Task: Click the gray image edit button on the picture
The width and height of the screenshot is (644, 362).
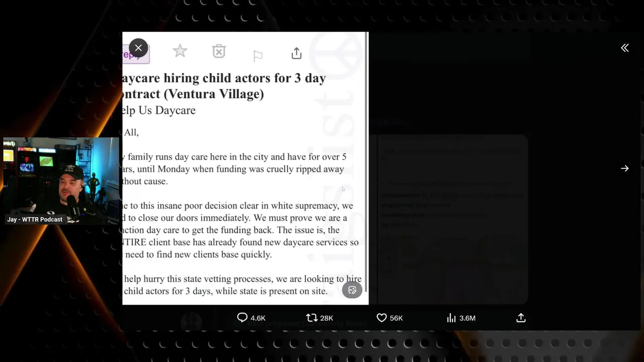Action: click(352, 290)
